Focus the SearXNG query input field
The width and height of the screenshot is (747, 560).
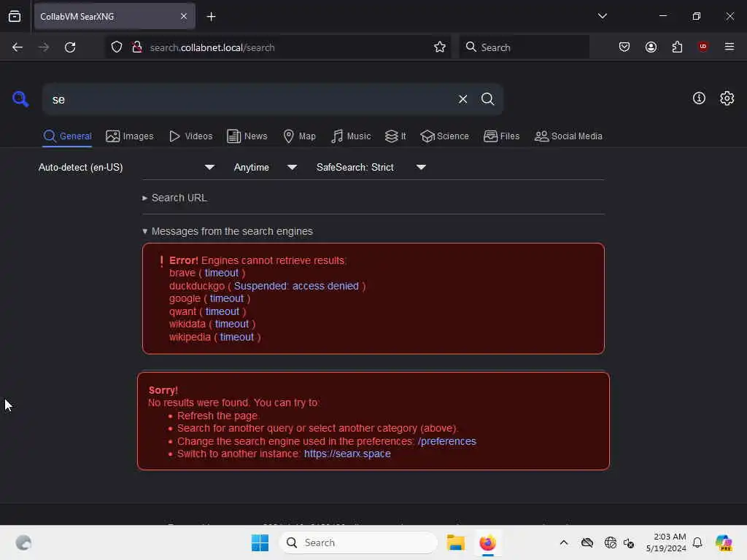point(250,99)
